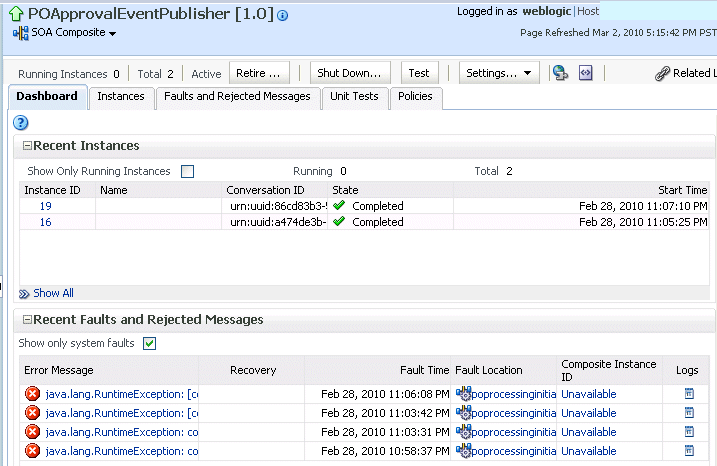The image size is (717, 466).
Task: Click the info icon beside POApprovalEventPublisher title
Action: pos(283,16)
